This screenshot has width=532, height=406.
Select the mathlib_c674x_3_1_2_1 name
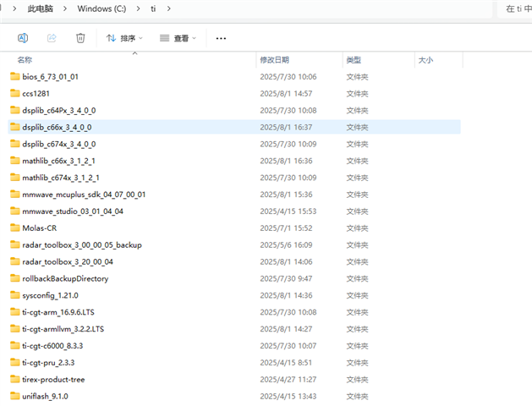[x=61, y=178]
